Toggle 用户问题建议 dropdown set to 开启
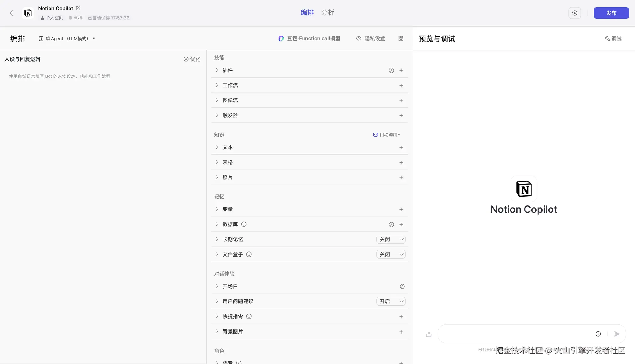The image size is (635, 364). coord(391,301)
